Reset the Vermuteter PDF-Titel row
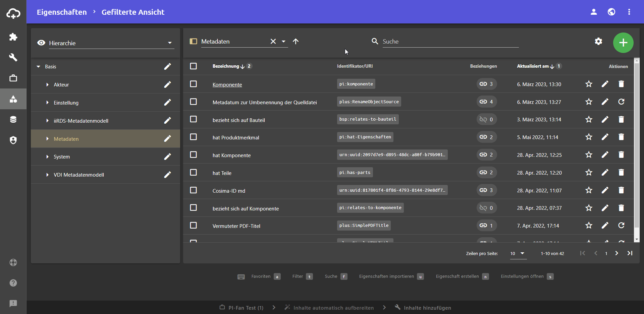 (621, 225)
